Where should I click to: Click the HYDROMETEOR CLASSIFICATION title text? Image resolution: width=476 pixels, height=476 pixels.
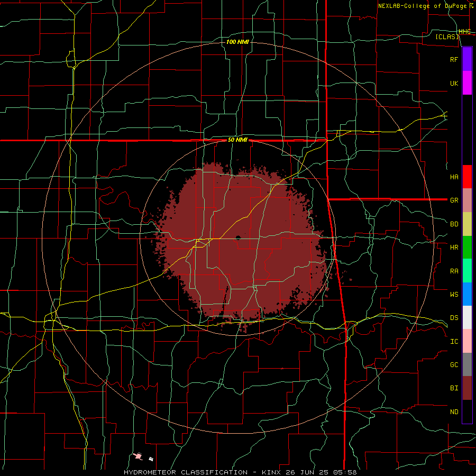click(186, 472)
